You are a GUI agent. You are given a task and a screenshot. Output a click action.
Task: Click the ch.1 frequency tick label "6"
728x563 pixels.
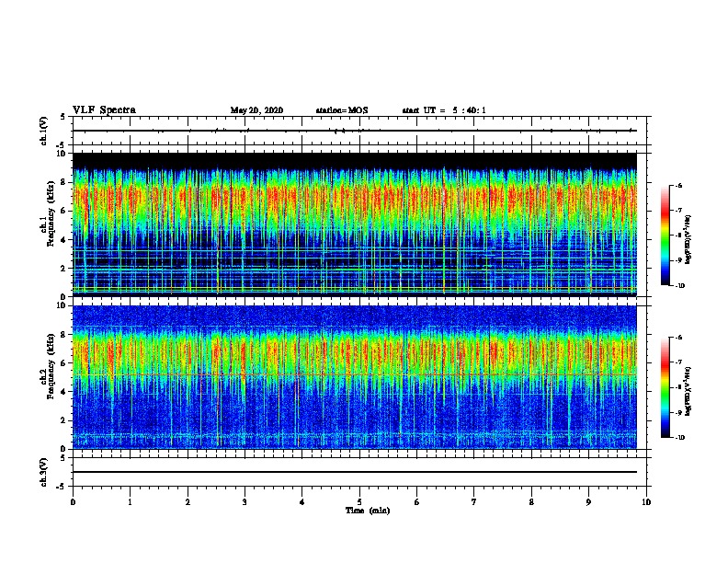point(64,212)
